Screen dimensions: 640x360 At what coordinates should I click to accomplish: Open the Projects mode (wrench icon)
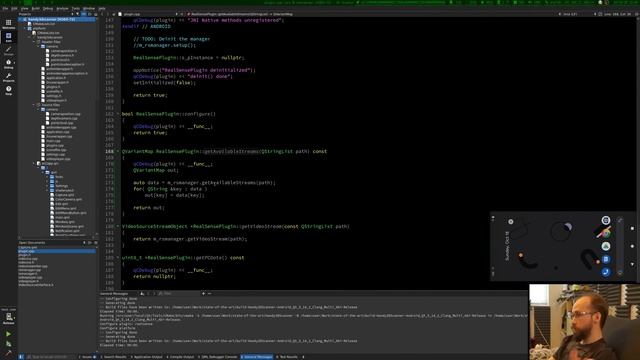click(x=8, y=77)
